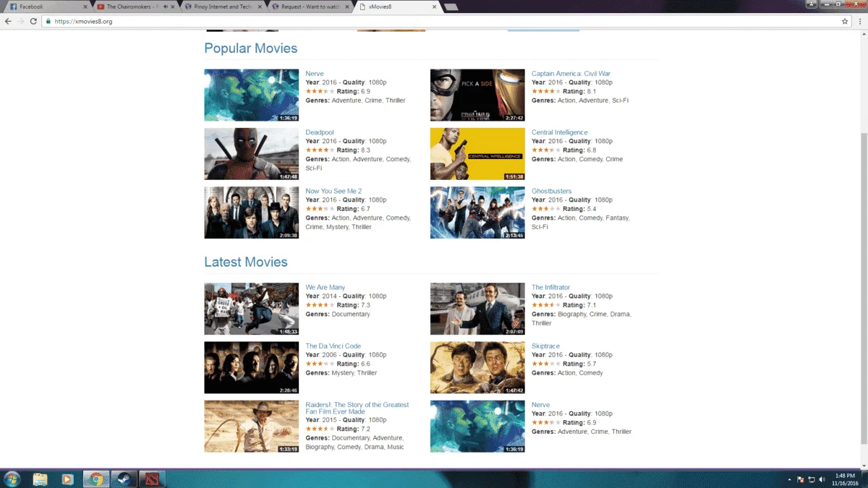The width and height of the screenshot is (868, 488).
Task: Click the green padlock in address bar
Action: [48, 22]
